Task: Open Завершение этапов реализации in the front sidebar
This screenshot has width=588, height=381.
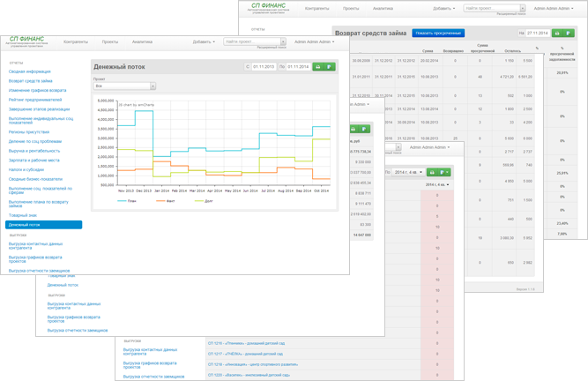Action: click(39, 109)
